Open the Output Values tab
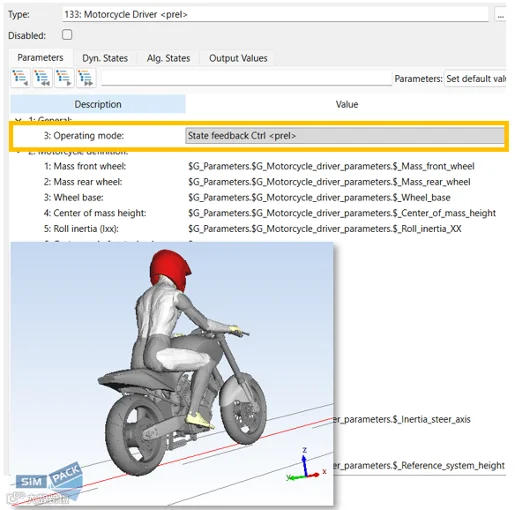The height and width of the screenshot is (510, 516). pyautogui.click(x=238, y=58)
